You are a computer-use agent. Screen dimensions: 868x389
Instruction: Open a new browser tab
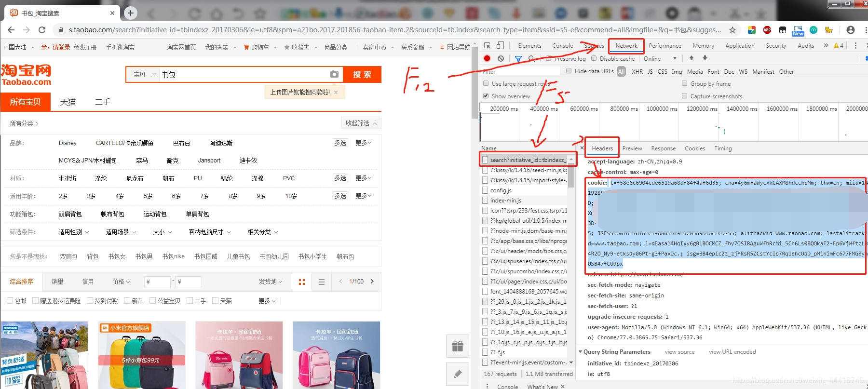(x=131, y=13)
